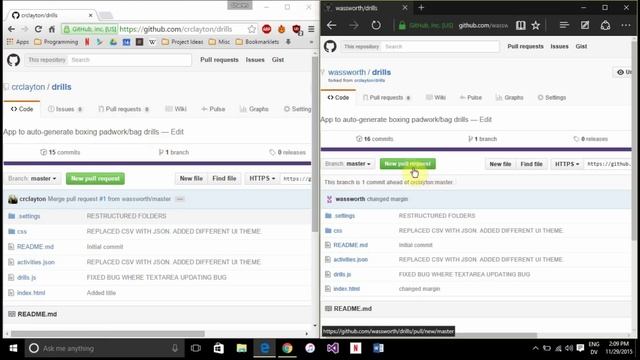Open HTTPS clone dropdown in Chrome window
The image size is (640, 360).
click(x=262, y=178)
